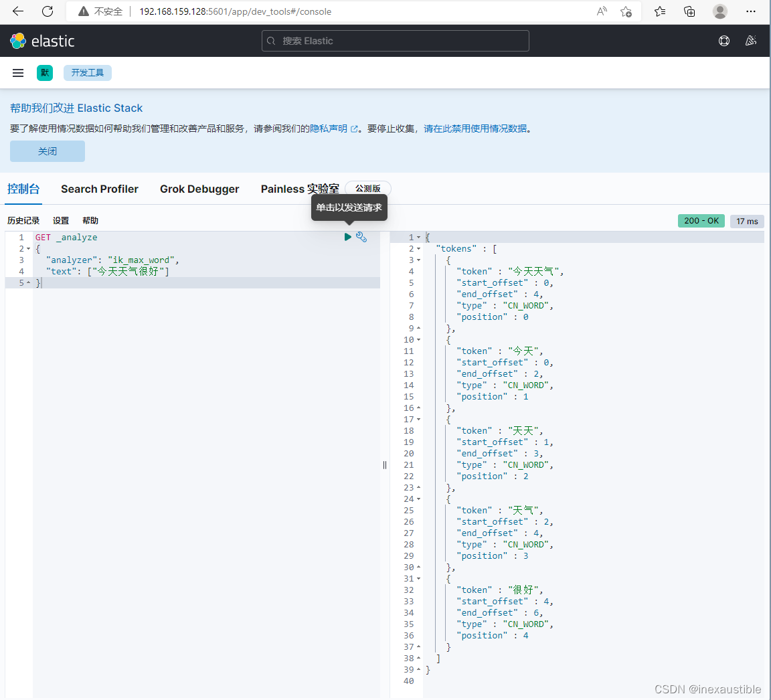The width and height of the screenshot is (771, 700).
Task: Switch to the Painless 实验室 tab
Action: point(299,189)
